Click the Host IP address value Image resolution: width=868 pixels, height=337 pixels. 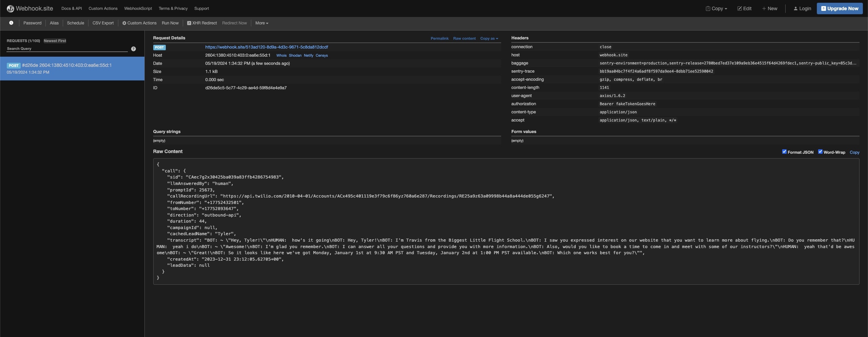tap(238, 55)
